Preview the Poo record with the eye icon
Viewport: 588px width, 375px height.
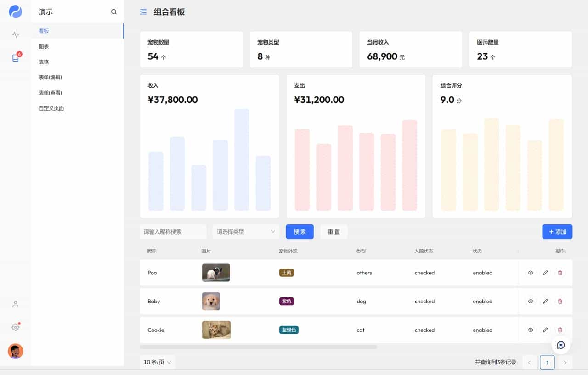click(x=531, y=273)
